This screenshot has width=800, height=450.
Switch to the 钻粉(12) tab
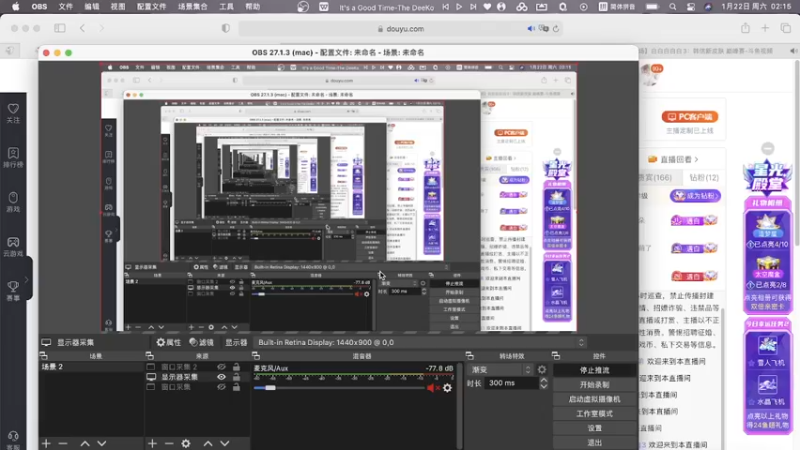(704, 178)
